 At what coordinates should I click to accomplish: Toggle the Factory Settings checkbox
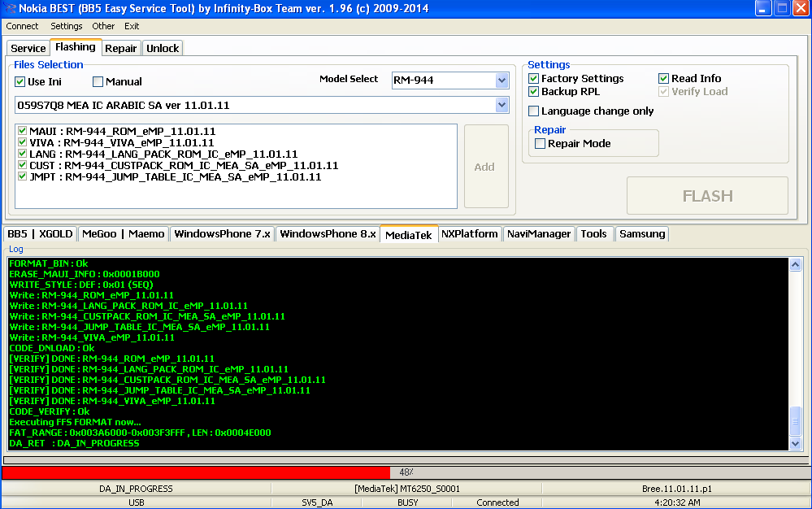pyautogui.click(x=534, y=79)
